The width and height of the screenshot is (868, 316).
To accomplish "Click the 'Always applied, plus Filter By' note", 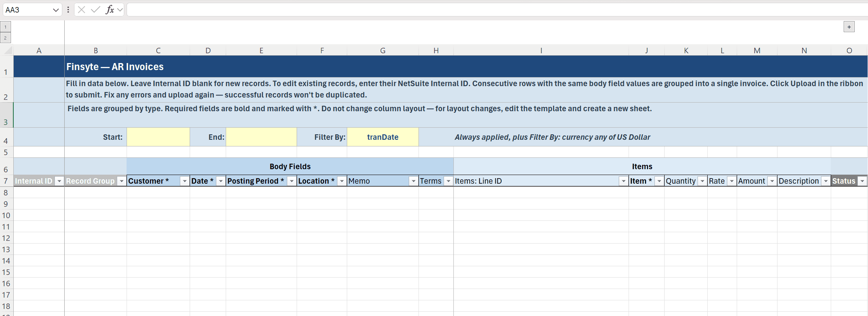I will pos(552,137).
